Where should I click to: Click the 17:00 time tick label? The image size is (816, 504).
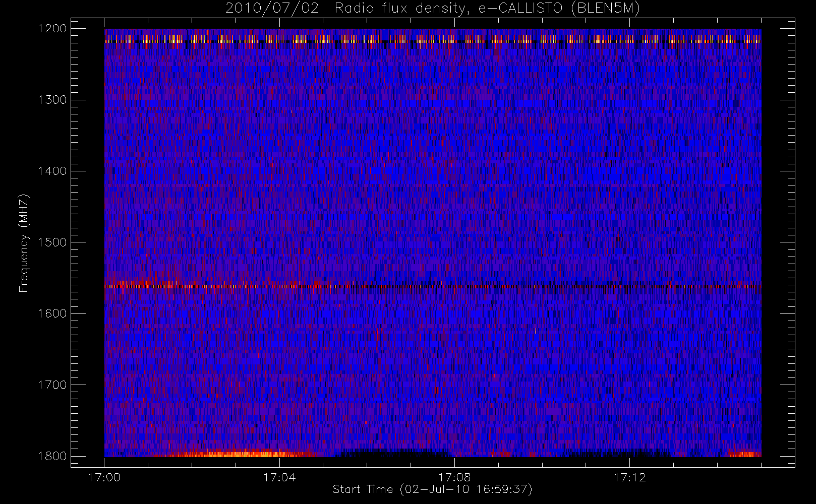coord(104,477)
